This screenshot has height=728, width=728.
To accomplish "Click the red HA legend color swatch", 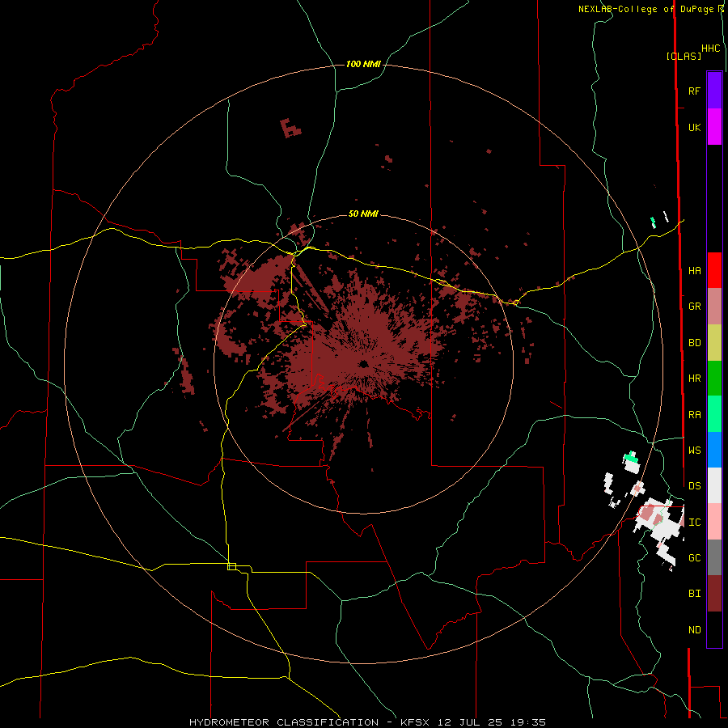I will tap(714, 270).
